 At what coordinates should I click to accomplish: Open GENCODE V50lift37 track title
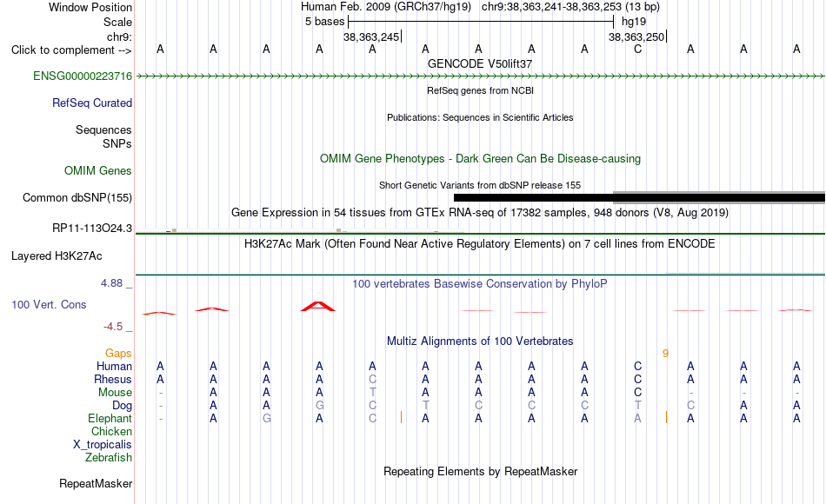(x=480, y=63)
